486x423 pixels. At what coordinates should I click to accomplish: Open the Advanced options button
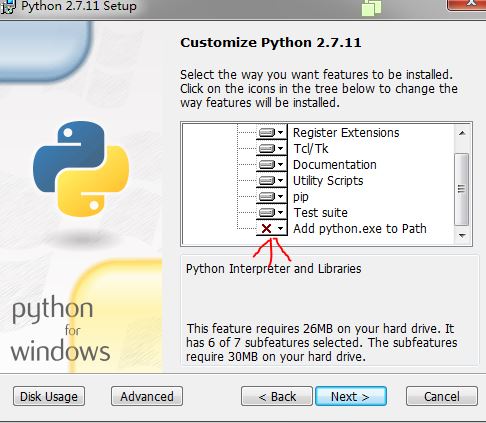click(147, 396)
